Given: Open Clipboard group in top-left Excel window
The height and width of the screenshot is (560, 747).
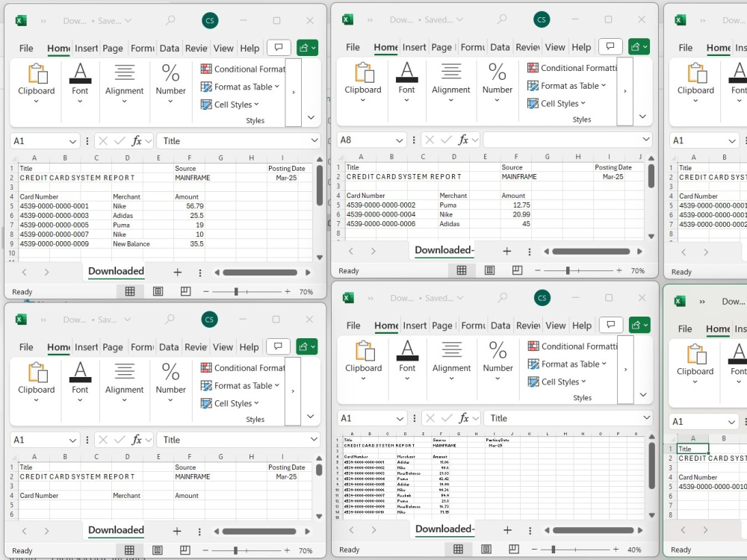Looking at the screenshot, I should [36, 83].
